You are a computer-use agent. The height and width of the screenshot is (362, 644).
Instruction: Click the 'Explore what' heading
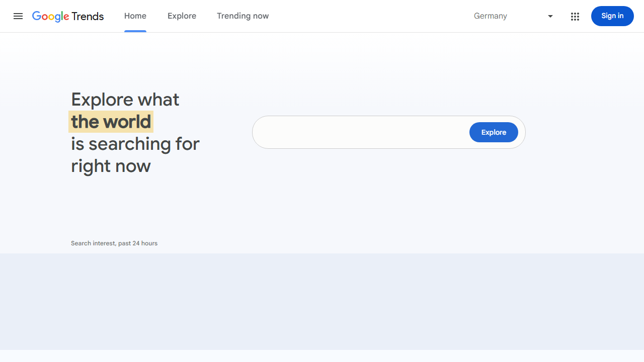(x=125, y=99)
